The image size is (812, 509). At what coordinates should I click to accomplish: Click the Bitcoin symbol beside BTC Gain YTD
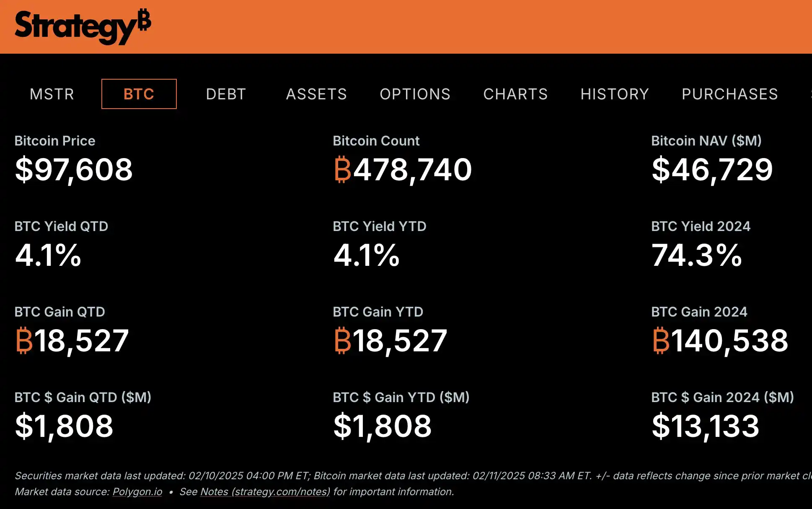click(342, 340)
